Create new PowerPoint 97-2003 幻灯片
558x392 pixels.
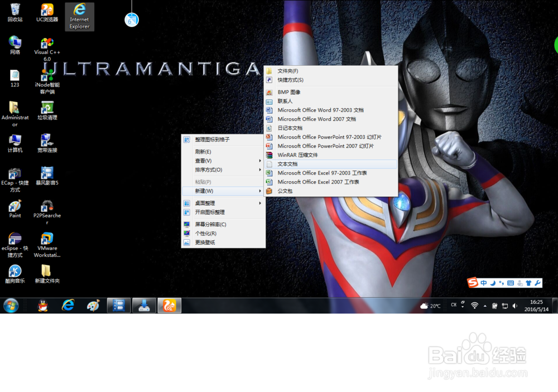pos(331,137)
